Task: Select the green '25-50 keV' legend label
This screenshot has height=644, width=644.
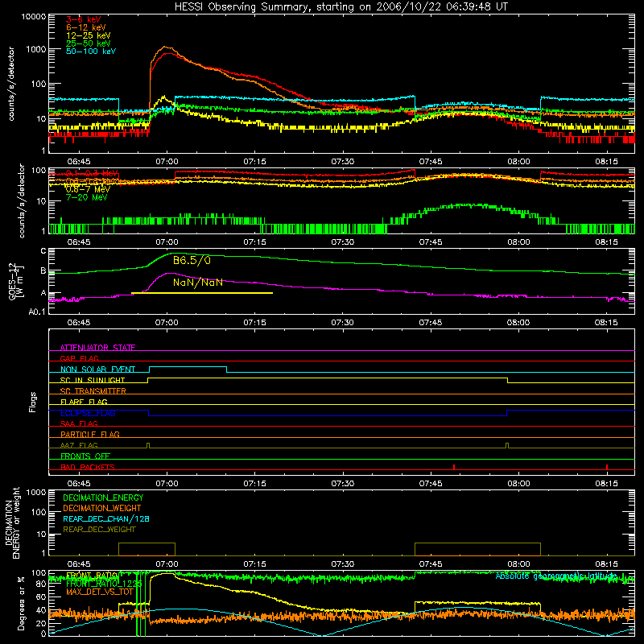Action: (x=89, y=43)
